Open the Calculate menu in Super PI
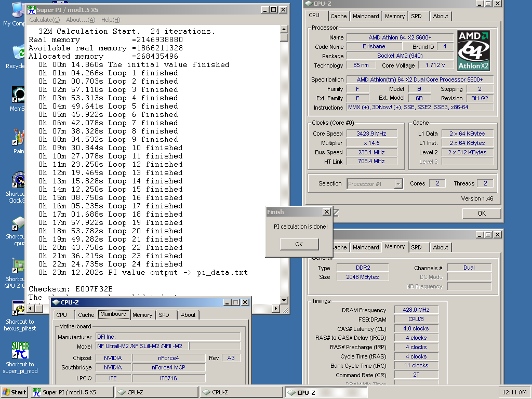Screen dimensions: 532x399 [x=45, y=20]
